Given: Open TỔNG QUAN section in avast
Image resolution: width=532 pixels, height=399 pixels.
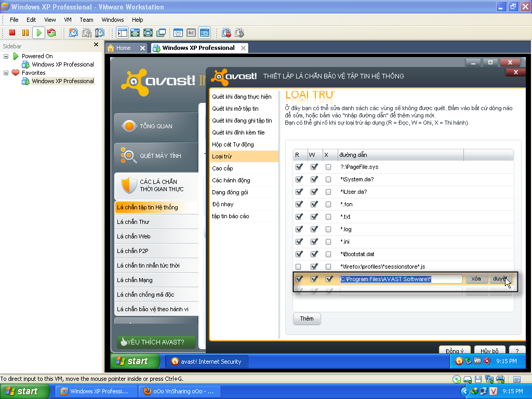Looking at the screenshot, I should click(156, 126).
